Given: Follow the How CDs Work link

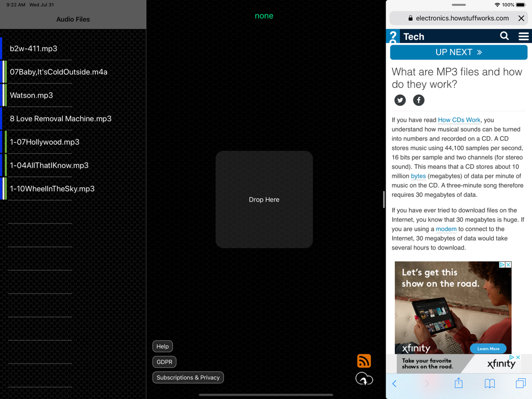Looking at the screenshot, I should [x=459, y=120].
